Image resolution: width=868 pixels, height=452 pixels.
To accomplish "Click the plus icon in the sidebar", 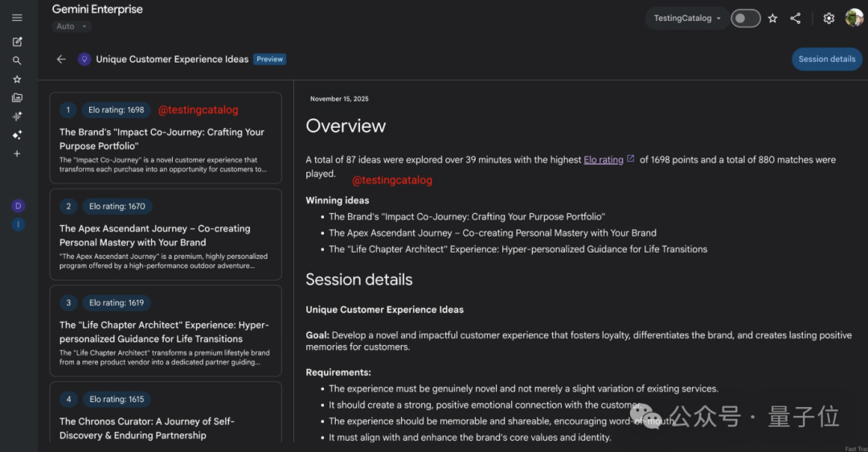I will [17, 154].
